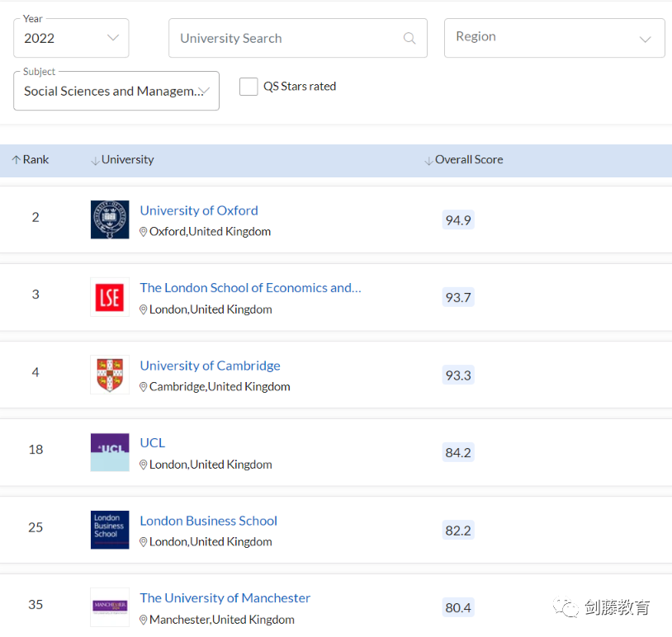This screenshot has width=672, height=637.
Task: Click the Rank column up arrow icon
Action: click(x=17, y=160)
